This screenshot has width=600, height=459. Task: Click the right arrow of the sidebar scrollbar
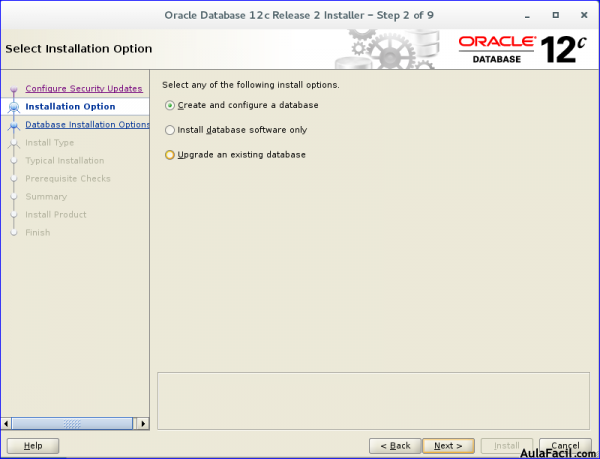143,423
